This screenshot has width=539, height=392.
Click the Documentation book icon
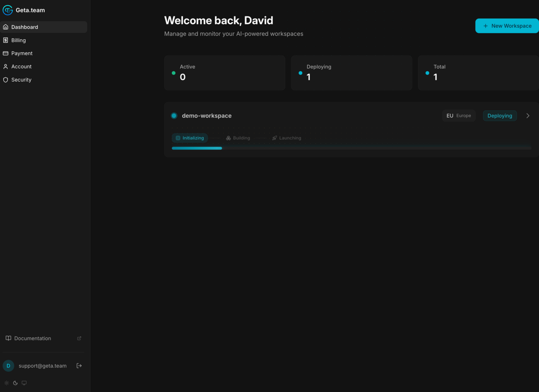[8, 338]
